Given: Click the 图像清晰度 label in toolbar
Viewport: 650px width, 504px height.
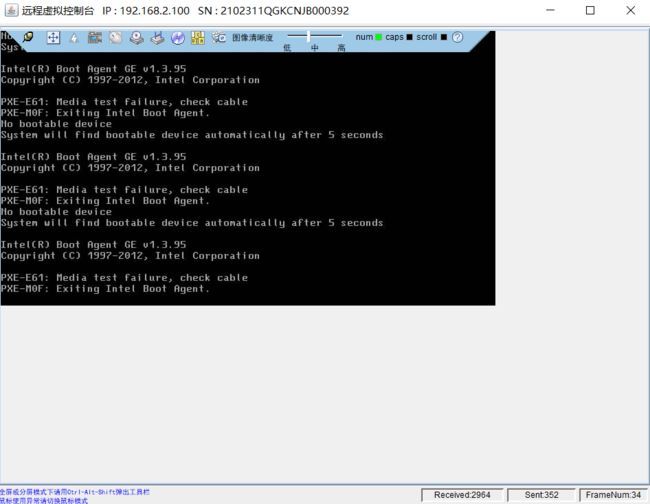Looking at the screenshot, I should [252, 38].
